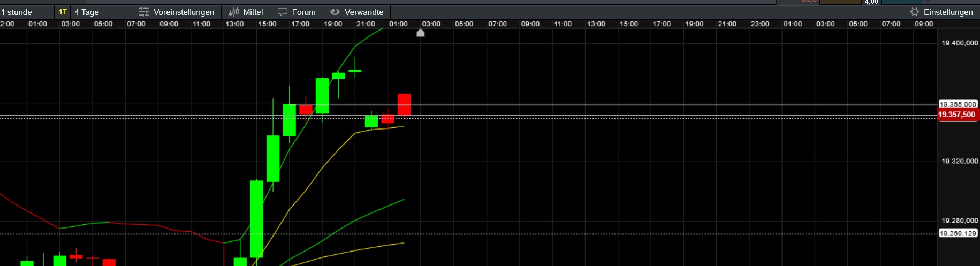Click the 19.320,000 price axis value
Screen dimensions: 980x266
(960, 161)
